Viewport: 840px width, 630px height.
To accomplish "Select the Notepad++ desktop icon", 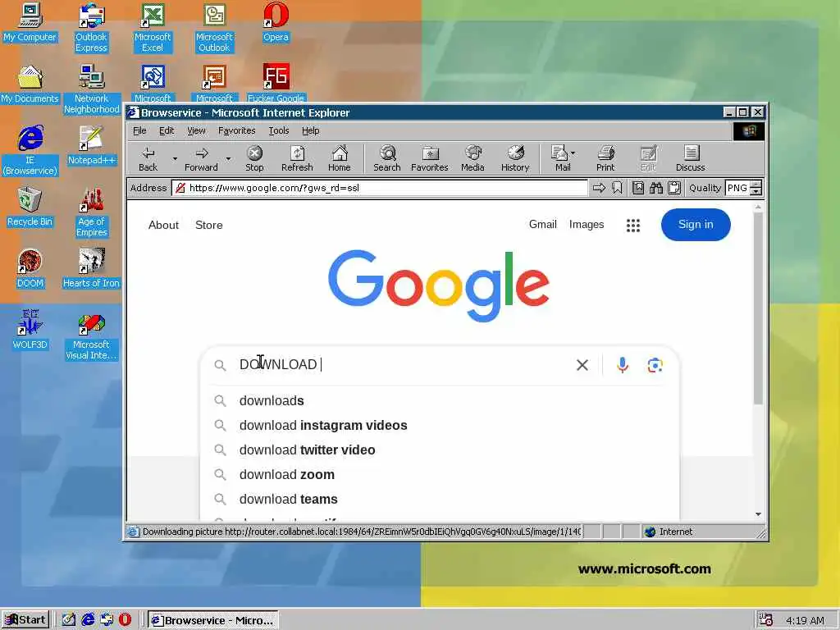I will [91, 146].
